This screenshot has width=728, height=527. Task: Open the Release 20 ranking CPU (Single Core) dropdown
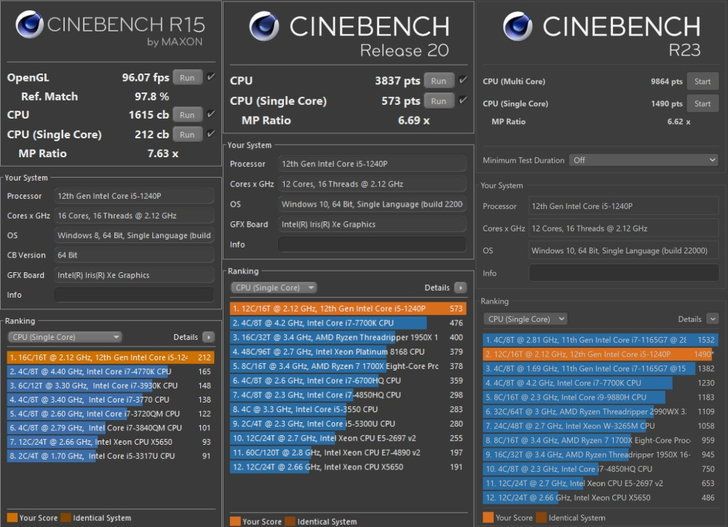pyautogui.click(x=274, y=288)
